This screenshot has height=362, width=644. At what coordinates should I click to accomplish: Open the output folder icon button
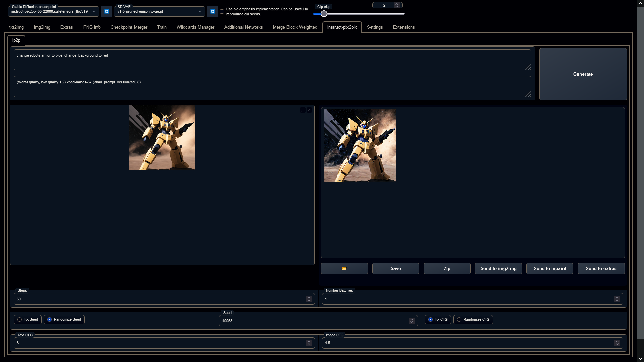pyautogui.click(x=344, y=268)
